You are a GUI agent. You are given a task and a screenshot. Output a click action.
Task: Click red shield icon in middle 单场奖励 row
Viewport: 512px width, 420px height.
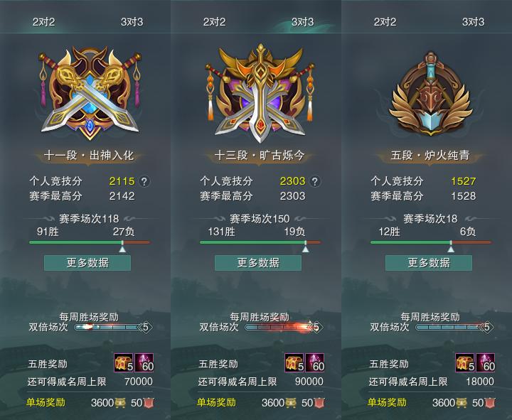[x=320, y=403]
